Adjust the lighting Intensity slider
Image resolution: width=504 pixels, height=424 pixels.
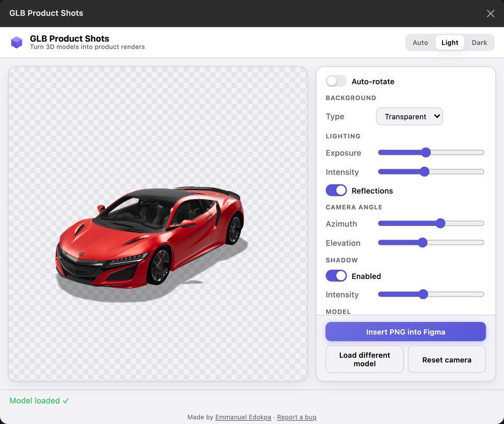pos(431,172)
